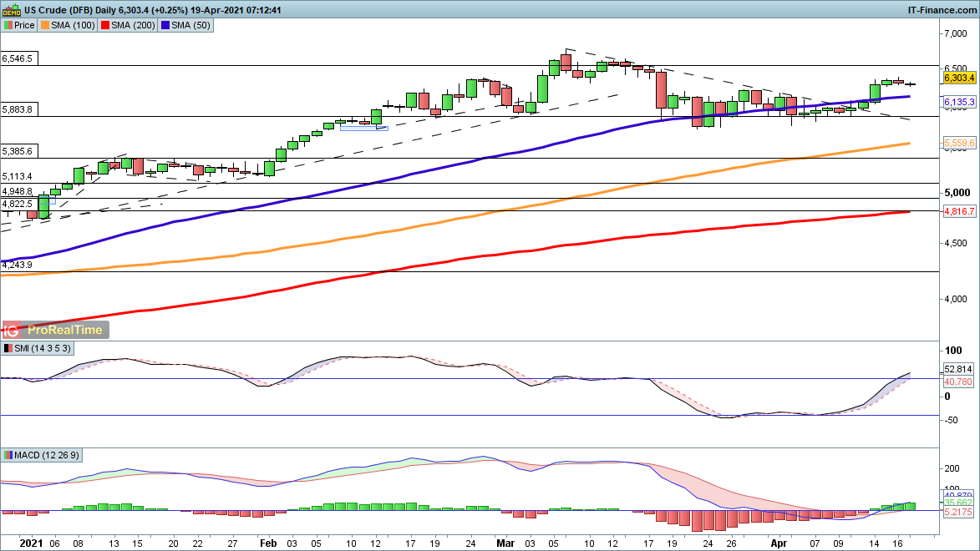980x551 pixels.
Task: Click the SMI indicator color icon
Action: click(x=8, y=348)
